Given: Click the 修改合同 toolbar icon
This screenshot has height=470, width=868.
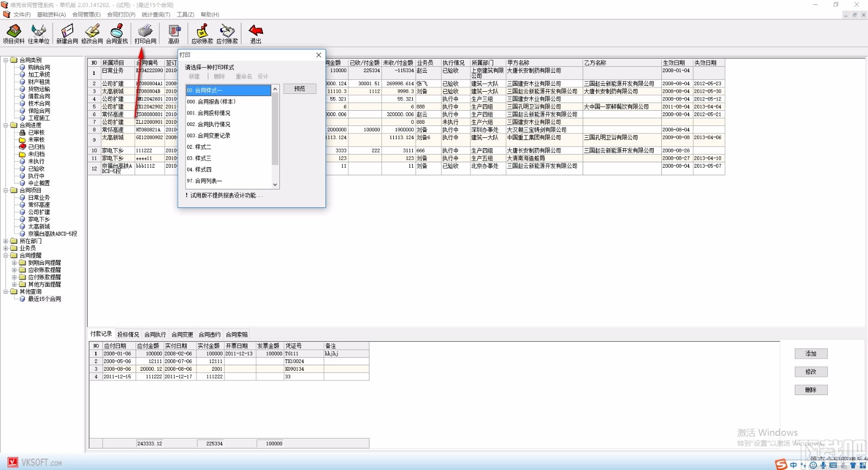Looking at the screenshot, I should 92,34.
